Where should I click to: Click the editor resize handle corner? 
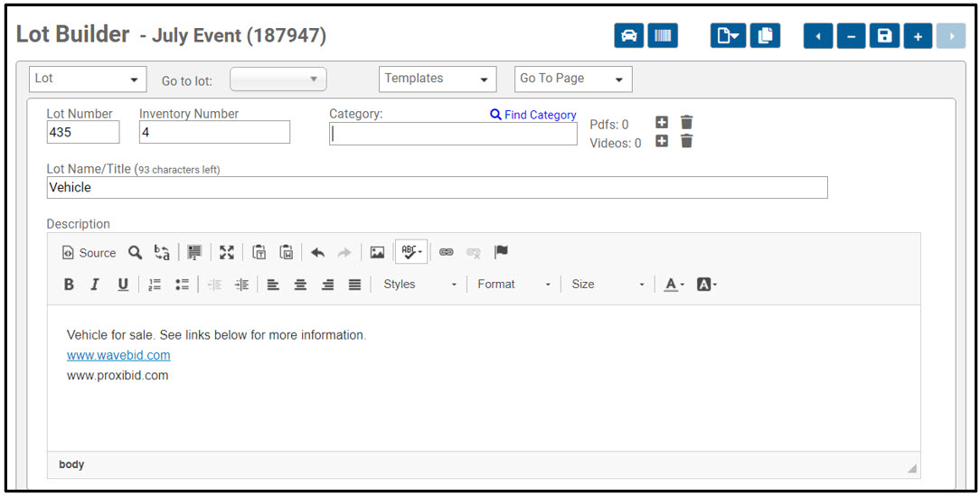click(x=912, y=469)
